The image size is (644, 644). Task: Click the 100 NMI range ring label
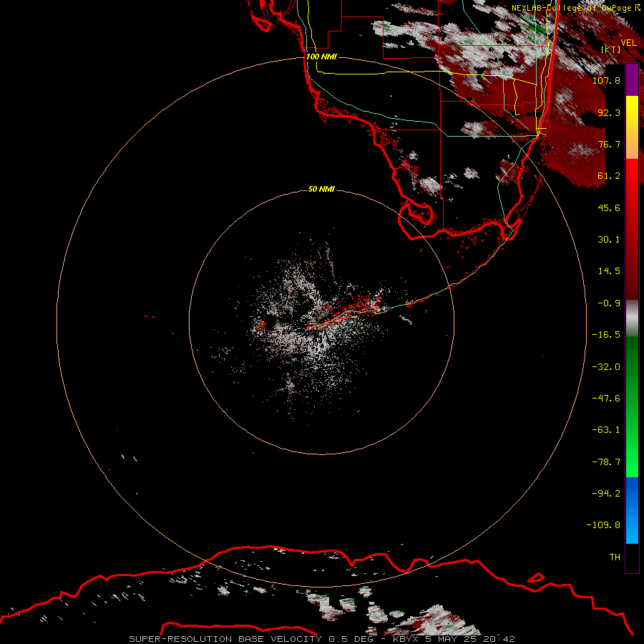pos(321,57)
